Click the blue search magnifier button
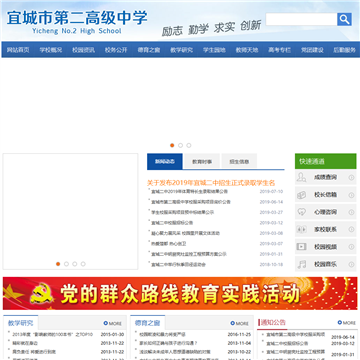 click(x=344, y=19)
